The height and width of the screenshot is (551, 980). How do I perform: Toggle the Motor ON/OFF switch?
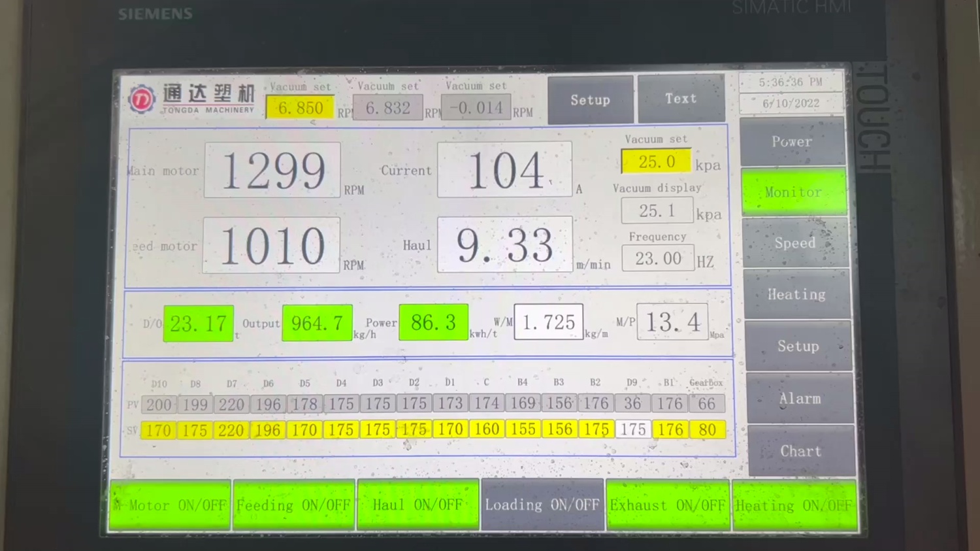pos(170,505)
